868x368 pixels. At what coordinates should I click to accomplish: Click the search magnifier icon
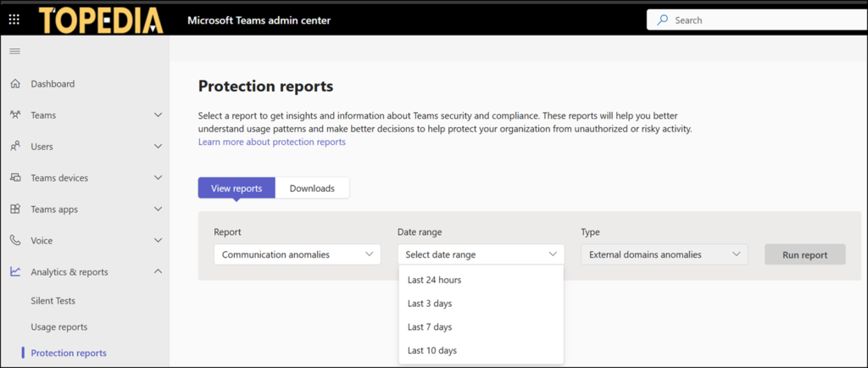[662, 20]
